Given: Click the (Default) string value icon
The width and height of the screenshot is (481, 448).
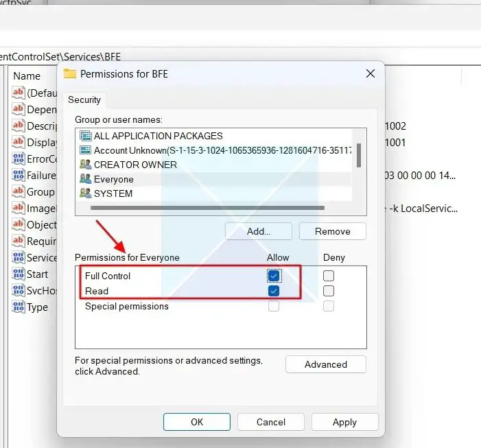Looking at the screenshot, I should 19,93.
